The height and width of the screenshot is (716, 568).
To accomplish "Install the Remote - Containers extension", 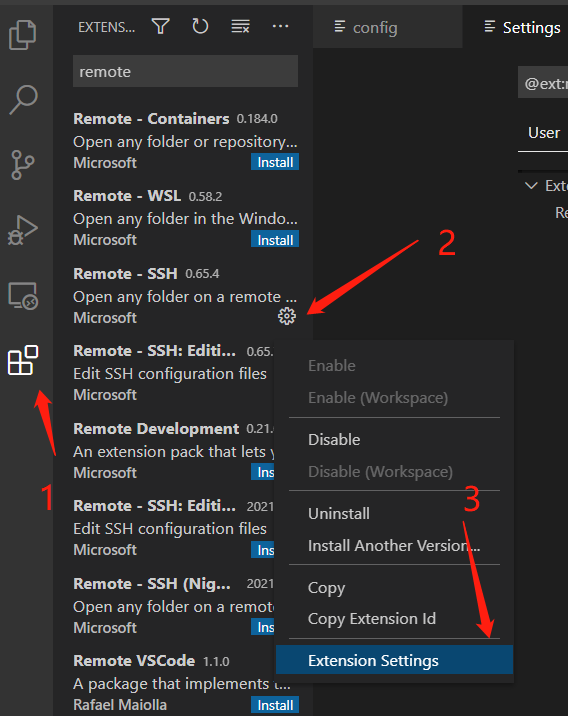I will pyautogui.click(x=275, y=162).
